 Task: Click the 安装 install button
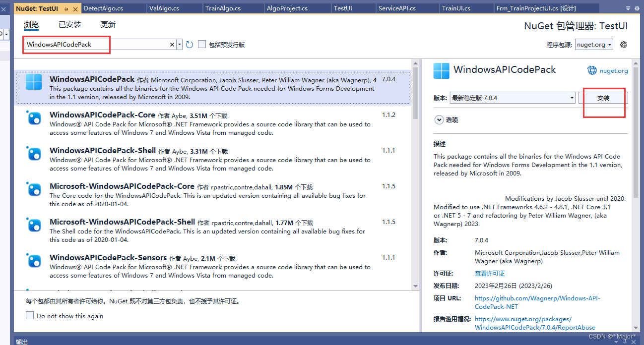[603, 98]
